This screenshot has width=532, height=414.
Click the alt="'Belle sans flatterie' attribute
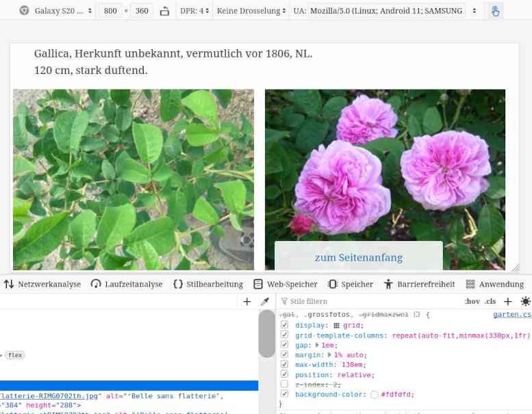[x=164, y=396]
